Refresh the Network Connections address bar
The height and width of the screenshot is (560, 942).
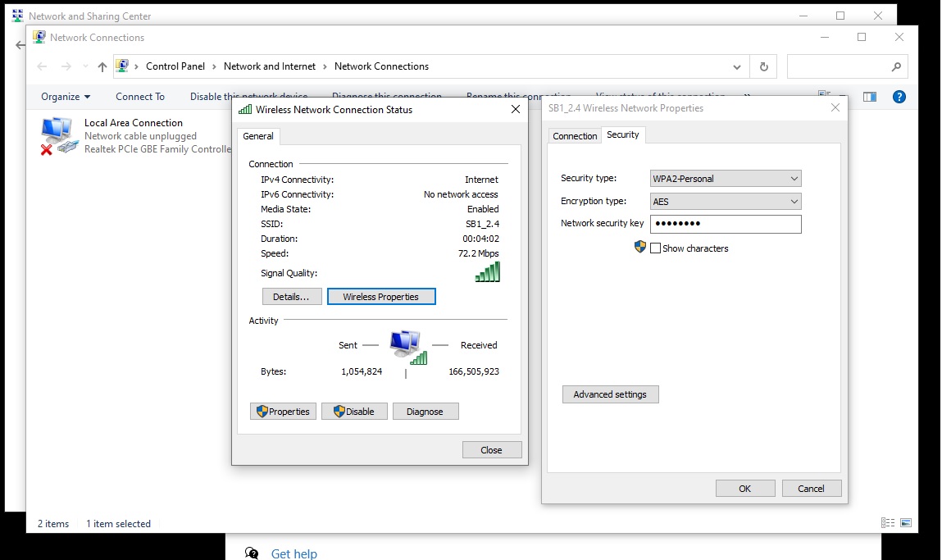[763, 66]
